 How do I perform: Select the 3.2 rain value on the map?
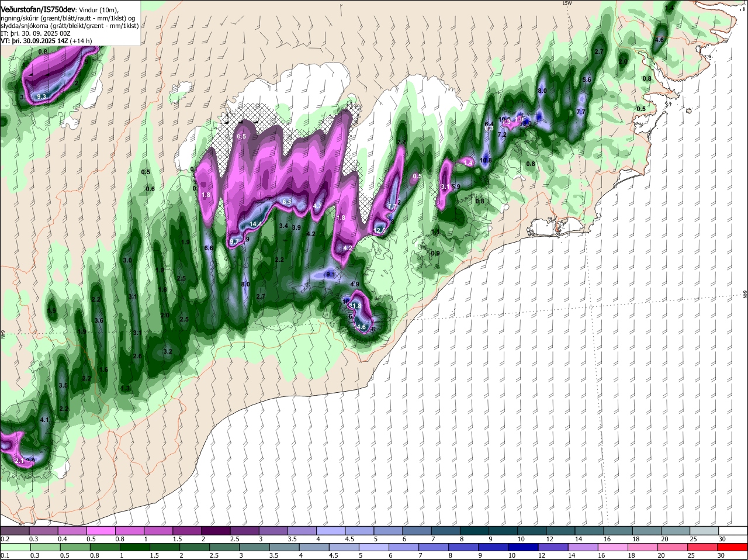168,351
